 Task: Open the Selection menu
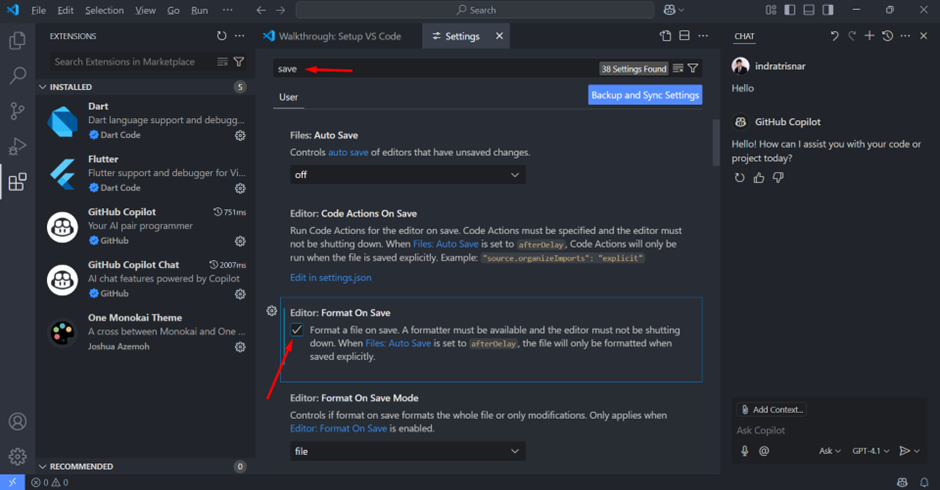(104, 10)
